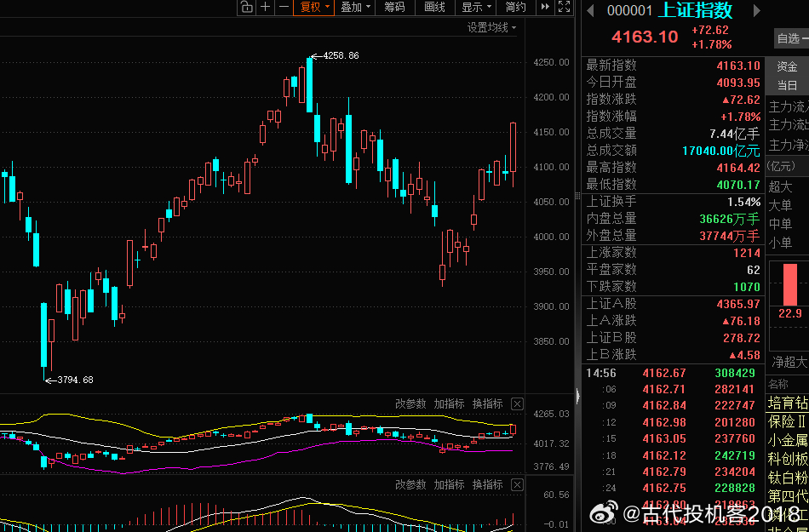Zoom in chart with plus icon
Viewport: 809px width, 532px height.
[265, 7]
